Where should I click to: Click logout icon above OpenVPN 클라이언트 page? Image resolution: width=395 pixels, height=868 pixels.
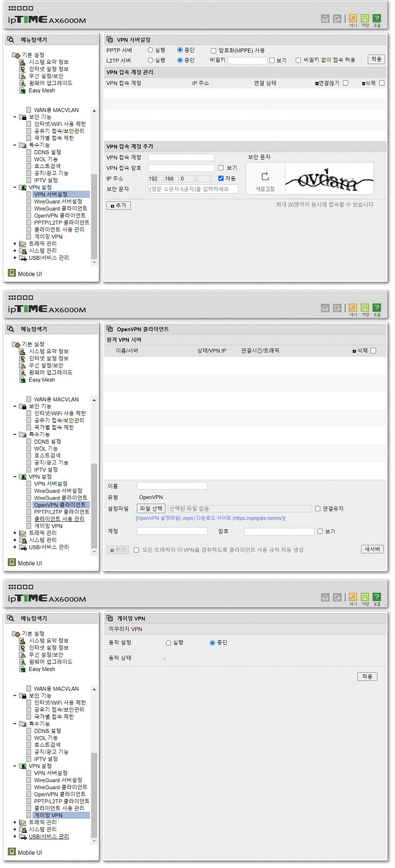click(x=337, y=308)
